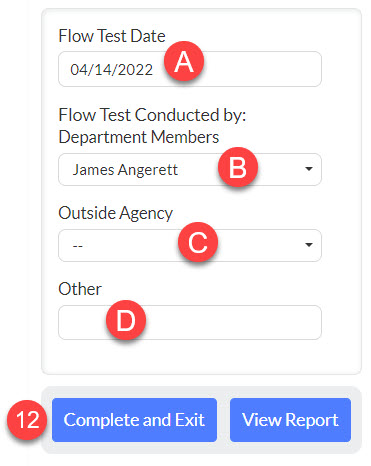Open the View Report button
The image size is (371, 466).
coord(290,420)
